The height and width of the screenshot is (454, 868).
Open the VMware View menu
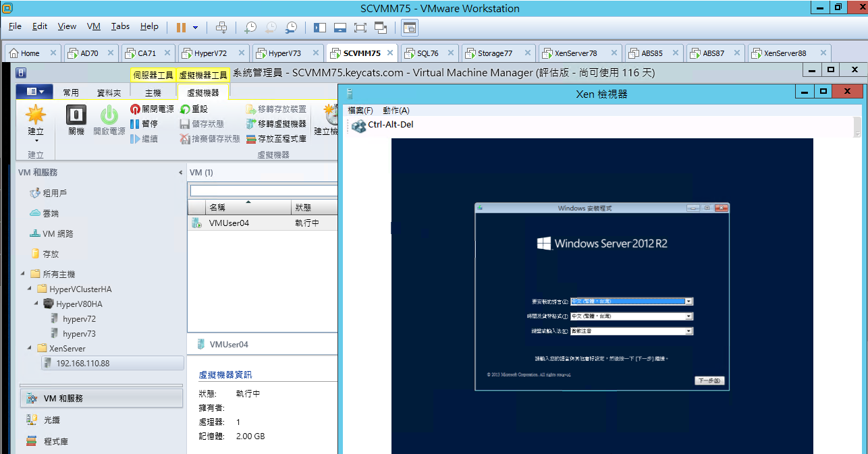(x=67, y=26)
